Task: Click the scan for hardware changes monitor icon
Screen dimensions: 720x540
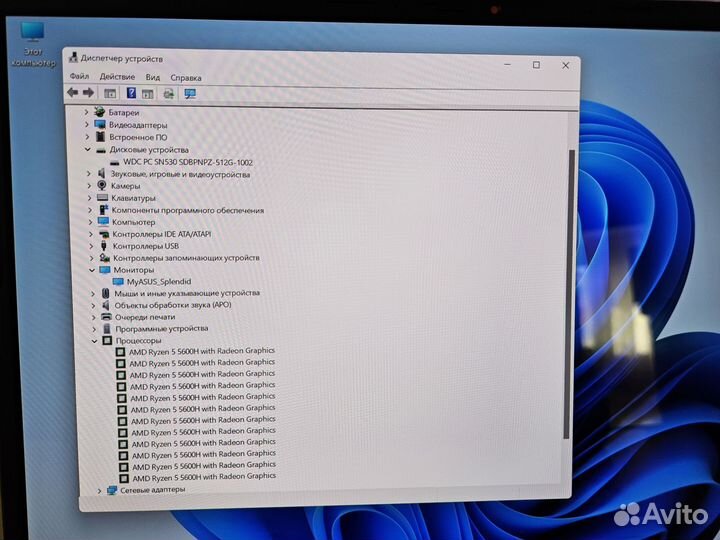Action: [190, 93]
